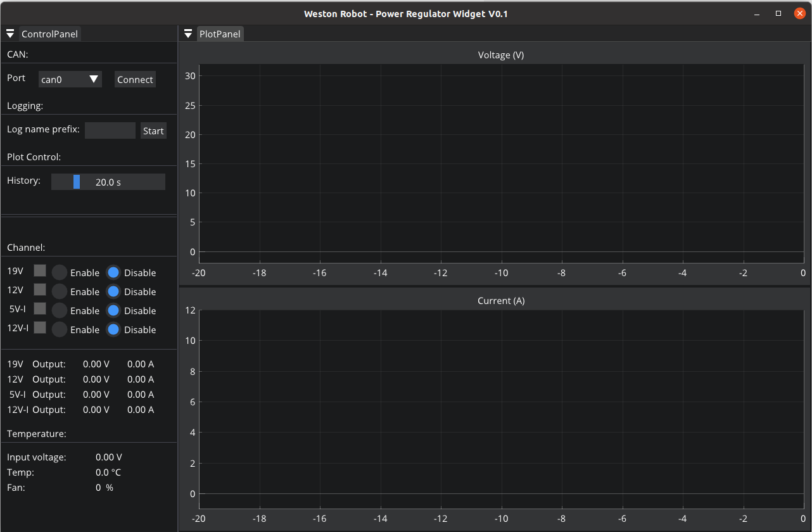
Task: Close the Power Regulator Widget window
Action: [x=799, y=13]
